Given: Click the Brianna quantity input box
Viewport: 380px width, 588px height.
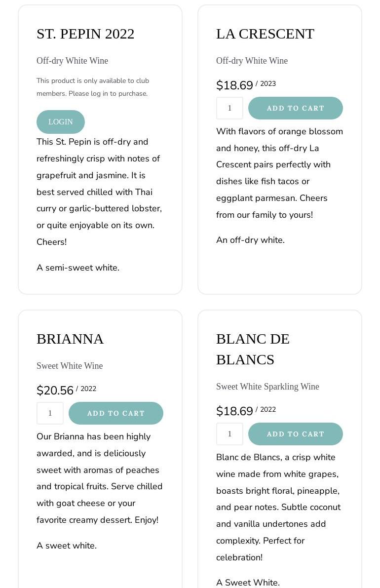Looking at the screenshot, I should 50,413.
